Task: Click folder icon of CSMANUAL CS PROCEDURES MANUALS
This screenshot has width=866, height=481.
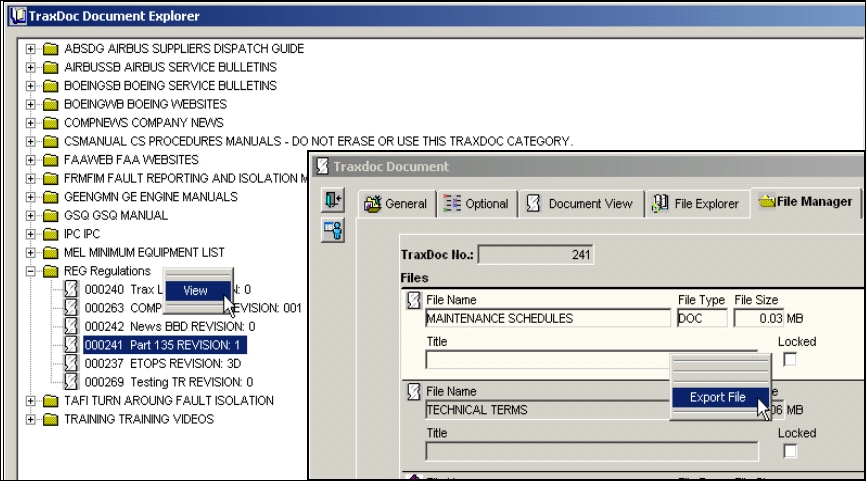Action: tap(50, 141)
